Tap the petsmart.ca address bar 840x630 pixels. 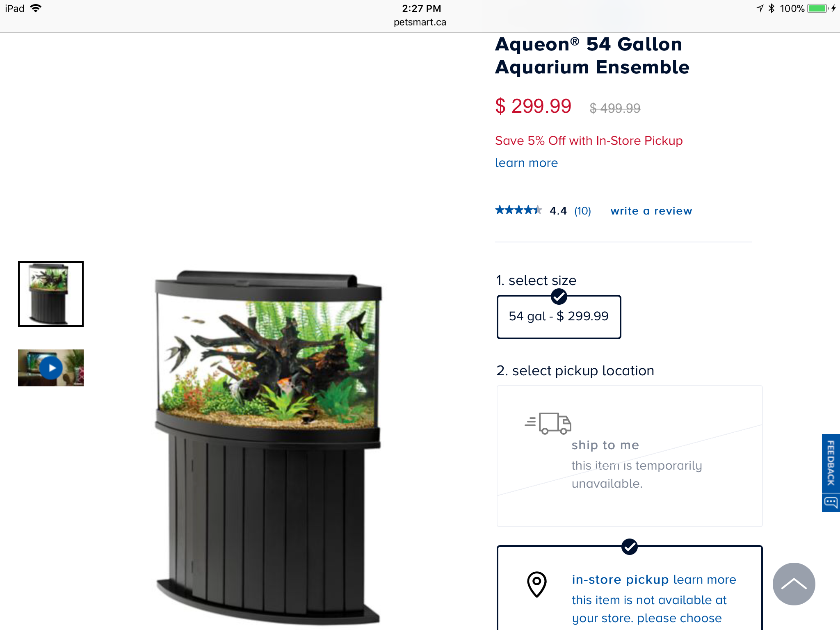pos(420,22)
